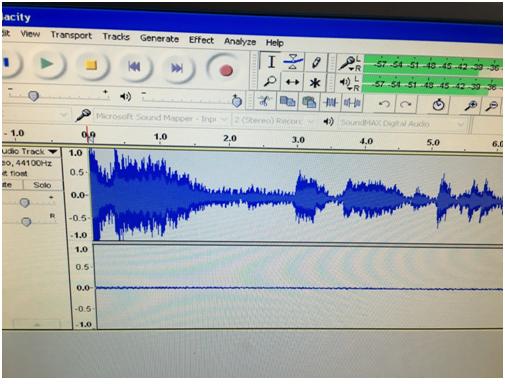Screen dimensions: 505x384
Task: Click Skip to Start button
Action: (x=135, y=67)
